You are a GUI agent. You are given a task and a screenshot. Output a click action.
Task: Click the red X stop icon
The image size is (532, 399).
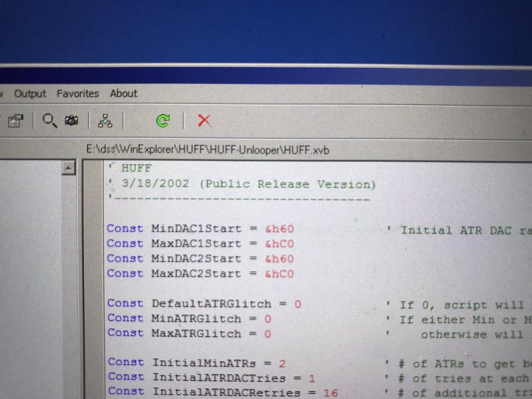(x=204, y=120)
